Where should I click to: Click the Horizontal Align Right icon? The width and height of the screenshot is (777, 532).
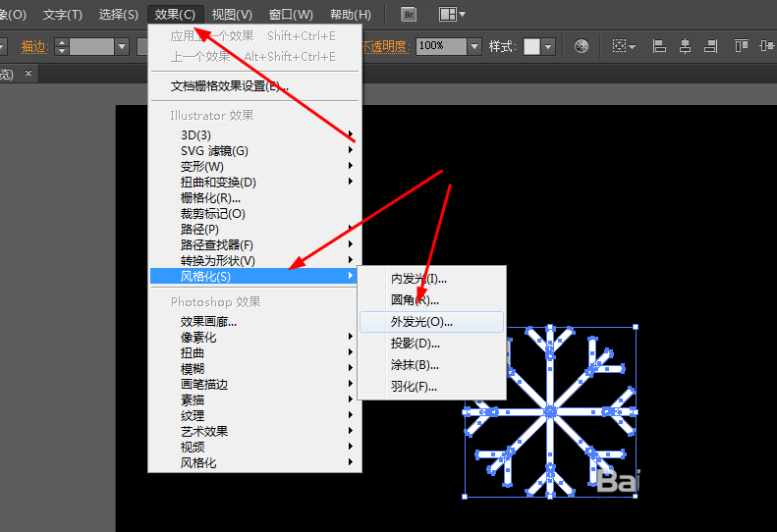(x=711, y=46)
